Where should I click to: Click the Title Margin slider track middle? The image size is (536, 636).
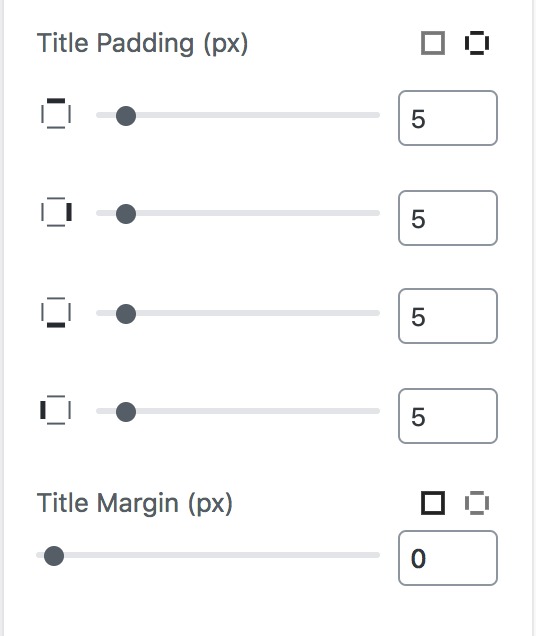coord(208,555)
